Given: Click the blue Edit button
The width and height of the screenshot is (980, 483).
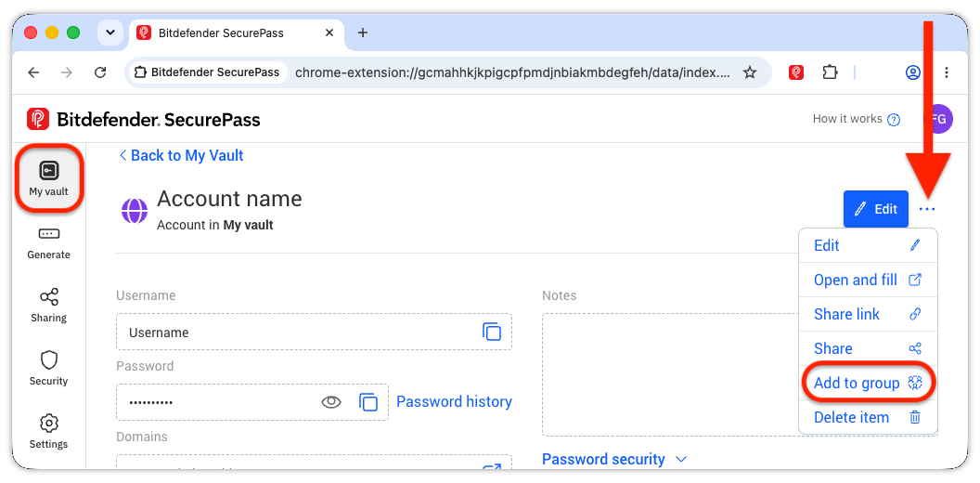Looking at the screenshot, I should (876, 209).
